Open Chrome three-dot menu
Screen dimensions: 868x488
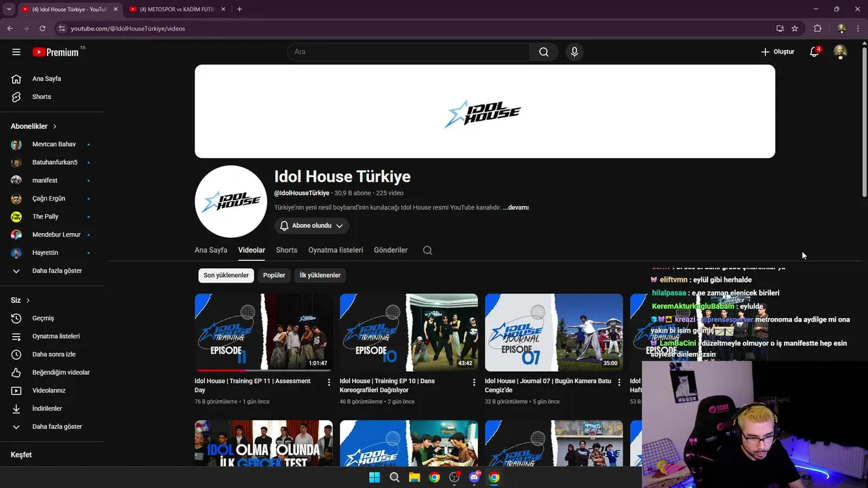[x=859, y=28]
